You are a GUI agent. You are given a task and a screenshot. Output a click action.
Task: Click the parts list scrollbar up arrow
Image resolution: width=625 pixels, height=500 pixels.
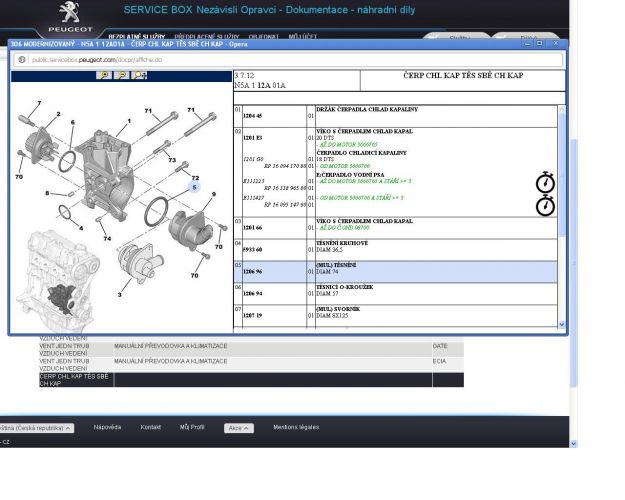pos(562,109)
